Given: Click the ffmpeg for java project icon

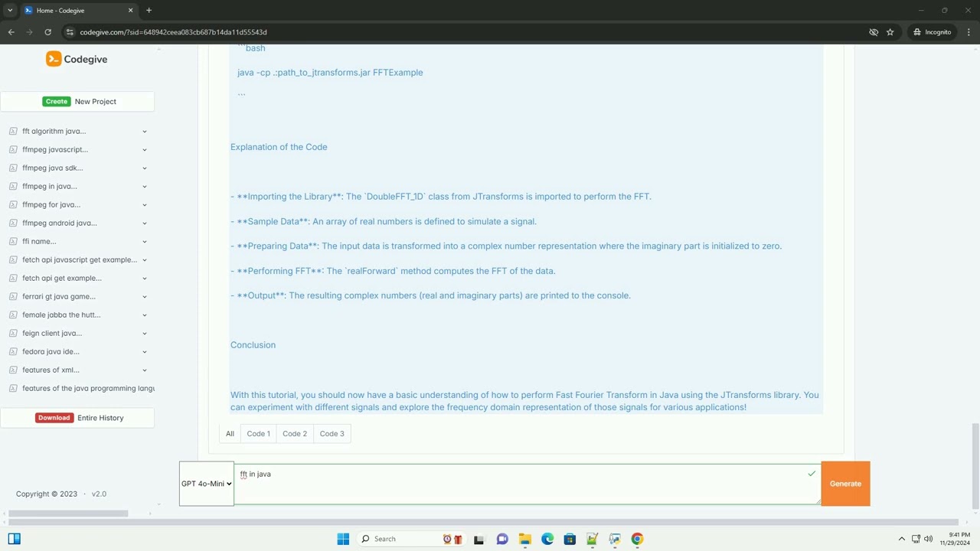Looking at the screenshot, I should pos(13,205).
